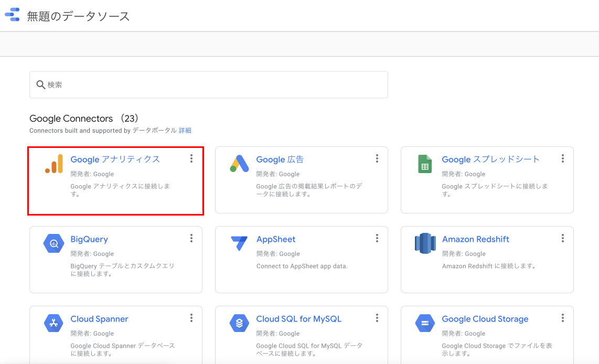The width and height of the screenshot is (599, 364).
Task: Click the Google Cloud Storage icon
Action: (425, 323)
